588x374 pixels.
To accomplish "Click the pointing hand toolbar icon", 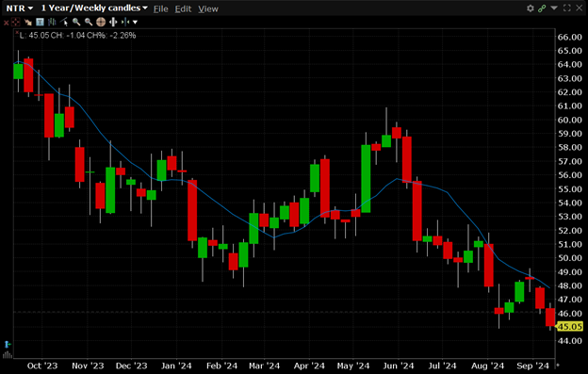I will pyautogui.click(x=27, y=22).
